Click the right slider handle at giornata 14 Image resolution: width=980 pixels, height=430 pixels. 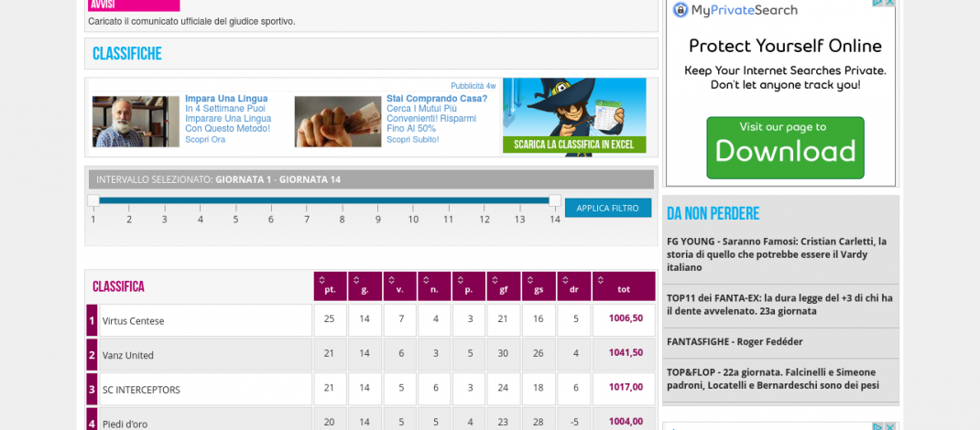coord(554,200)
